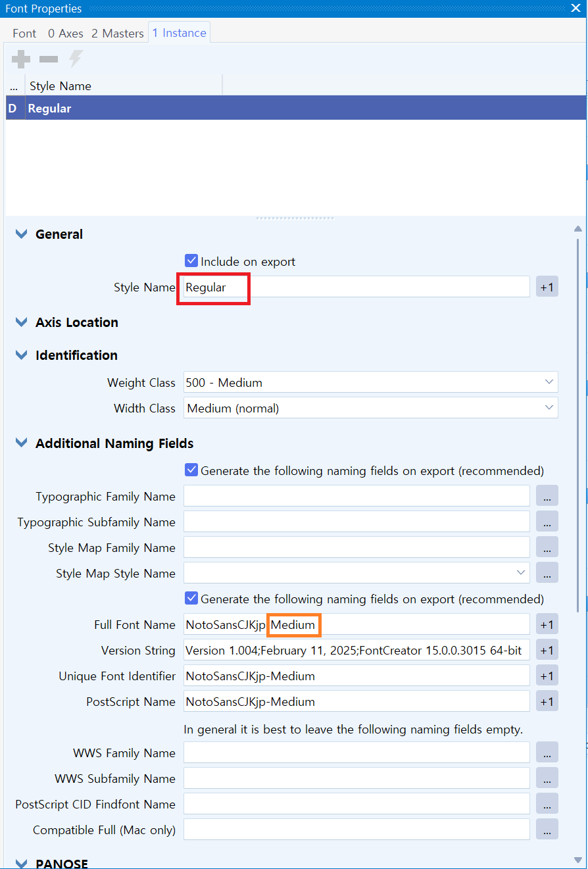This screenshot has height=869, width=588.
Task: Click the Version String field
Action: pyautogui.click(x=356, y=650)
